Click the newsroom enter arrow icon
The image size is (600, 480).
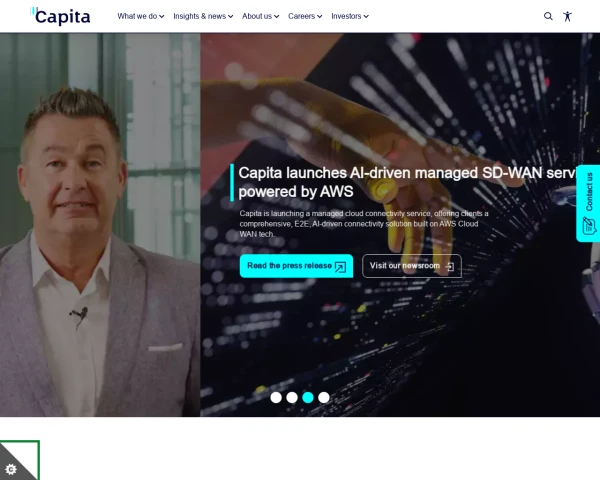(450, 266)
